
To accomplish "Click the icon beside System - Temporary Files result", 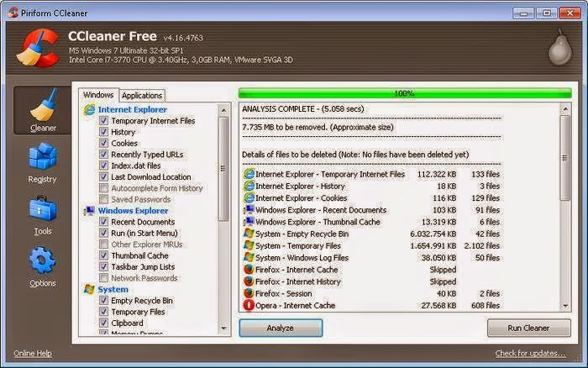I will pos(249,245).
